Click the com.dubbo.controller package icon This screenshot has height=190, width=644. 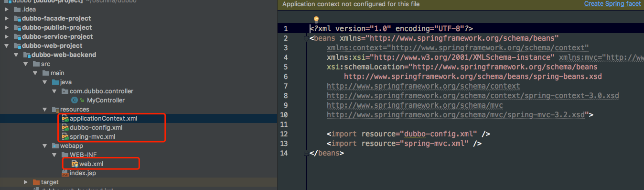[x=65, y=91]
